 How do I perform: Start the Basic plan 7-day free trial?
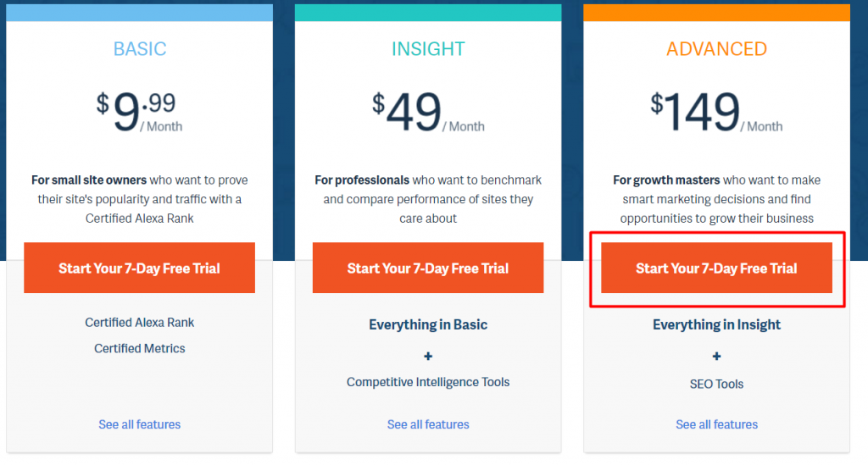[x=139, y=268]
